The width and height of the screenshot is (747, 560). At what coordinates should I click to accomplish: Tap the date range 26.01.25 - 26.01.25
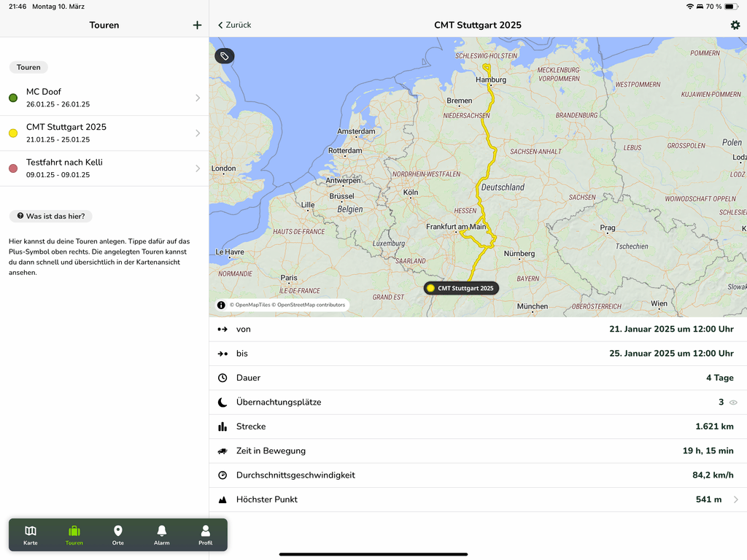pyautogui.click(x=58, y=104)
